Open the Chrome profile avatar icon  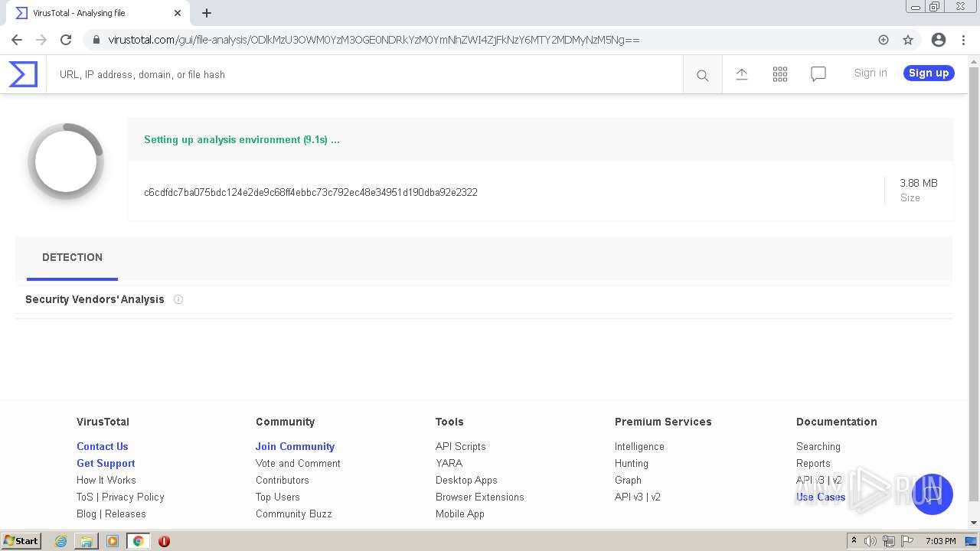[x=938, y=40]
